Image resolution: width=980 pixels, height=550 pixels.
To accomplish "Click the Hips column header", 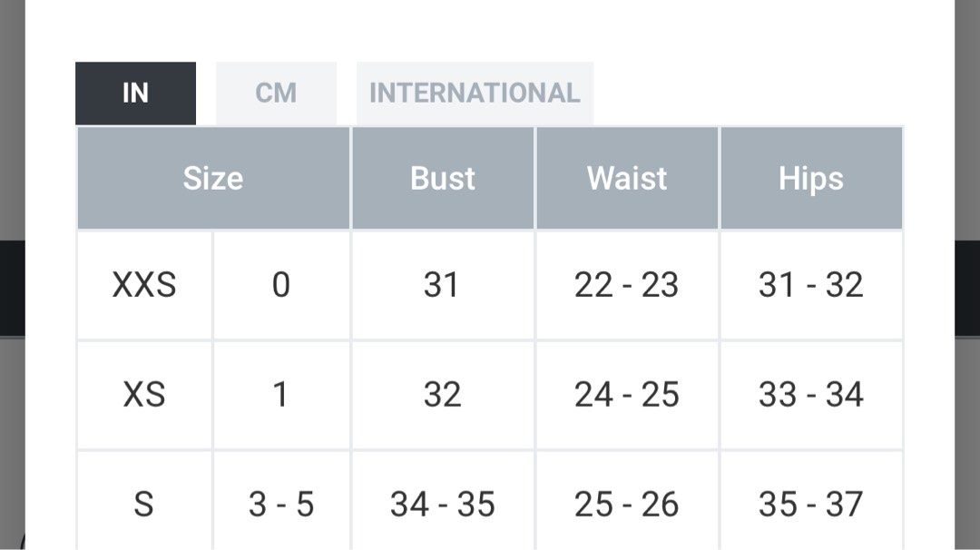I will [811, 178].
